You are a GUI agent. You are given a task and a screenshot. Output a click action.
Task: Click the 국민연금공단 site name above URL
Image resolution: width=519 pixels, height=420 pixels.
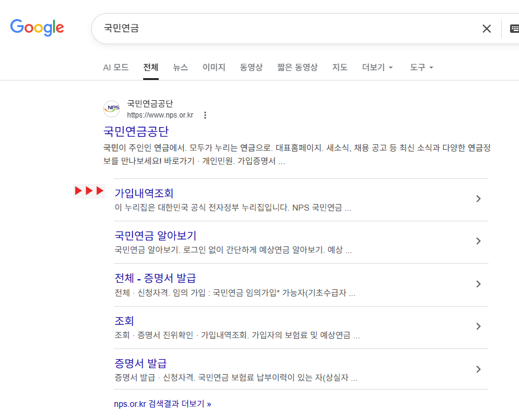click(150, 104)
